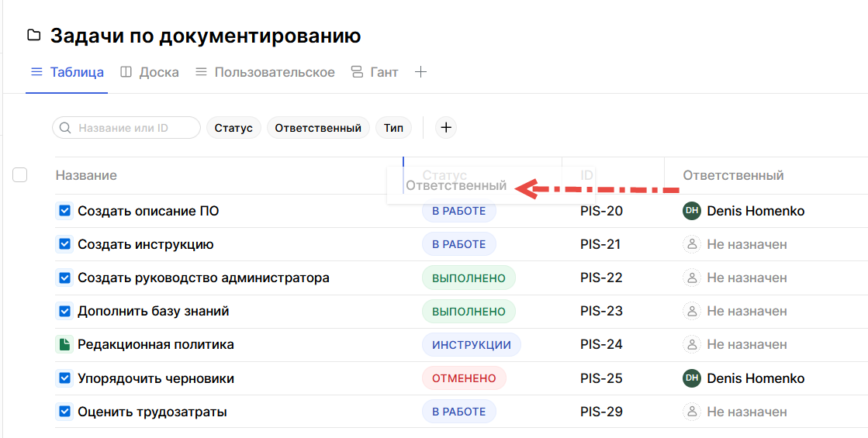
Task: Click the DH avatar in row PIS-20
Action: tap(691, 211)
